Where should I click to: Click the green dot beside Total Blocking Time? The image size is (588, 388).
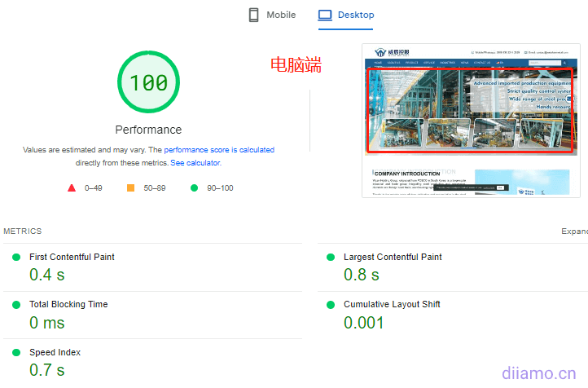pos(15,304)
